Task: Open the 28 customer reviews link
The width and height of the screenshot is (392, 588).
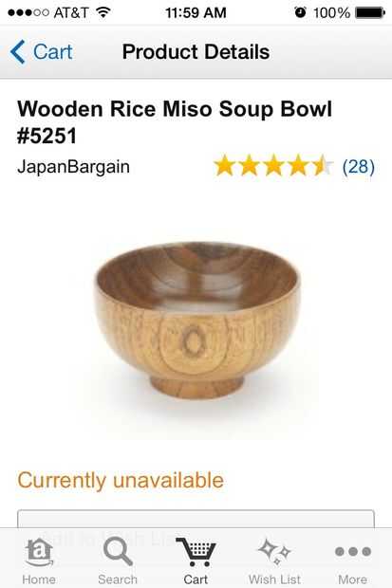Action: click(x=358, y=167)
